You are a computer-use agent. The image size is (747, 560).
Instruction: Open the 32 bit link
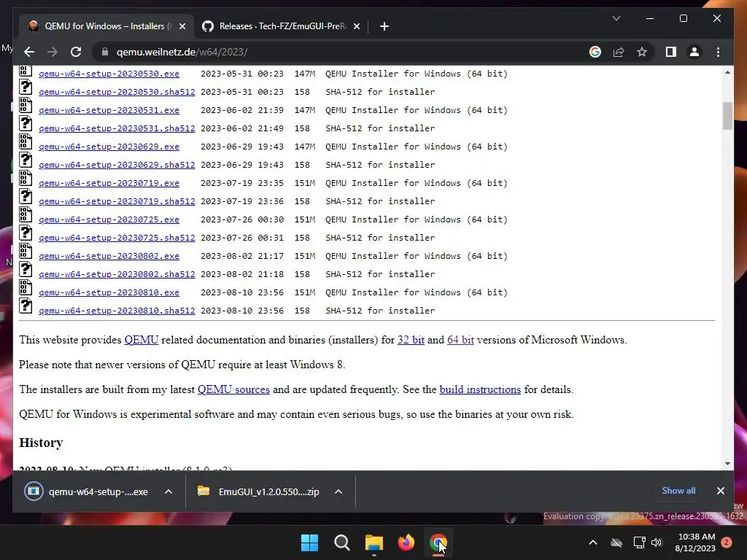(411, 340)
